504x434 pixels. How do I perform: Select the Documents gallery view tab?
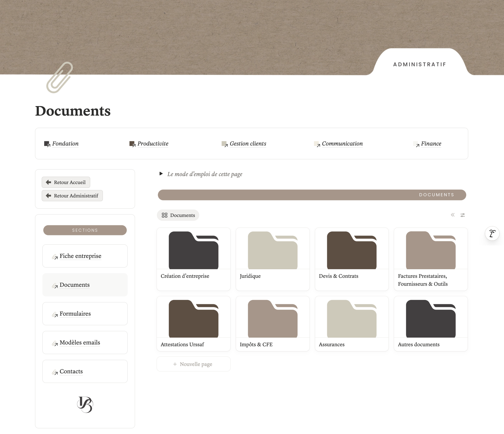click(178, 215)
